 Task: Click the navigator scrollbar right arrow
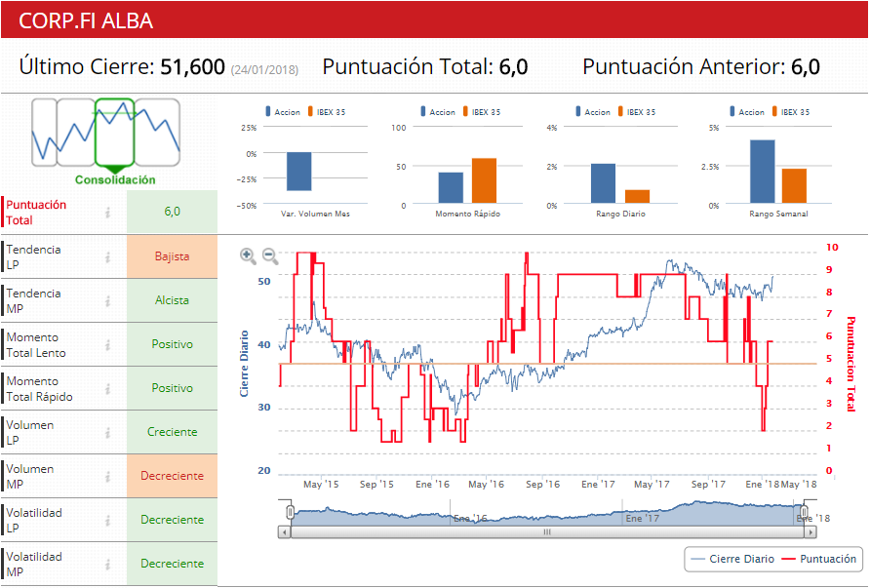click(x=811, y=532)
